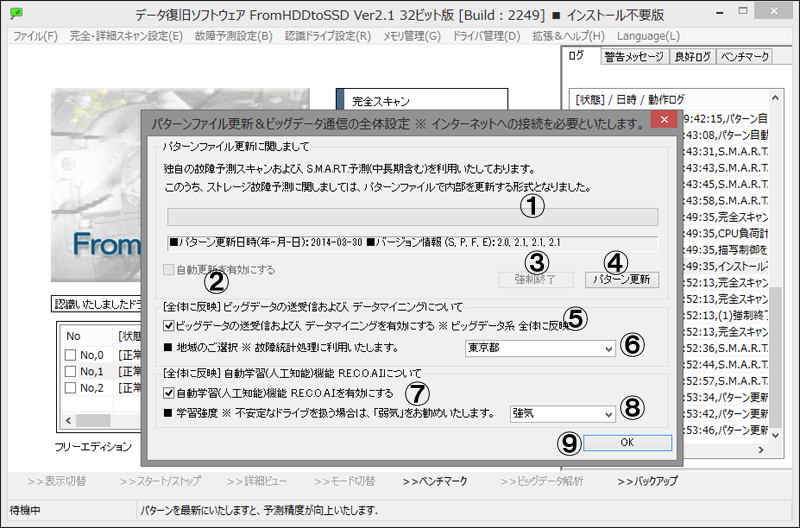Click log entry 52:13,(1)強制終了
Screen dimensions: 800x528
[726, 315]
